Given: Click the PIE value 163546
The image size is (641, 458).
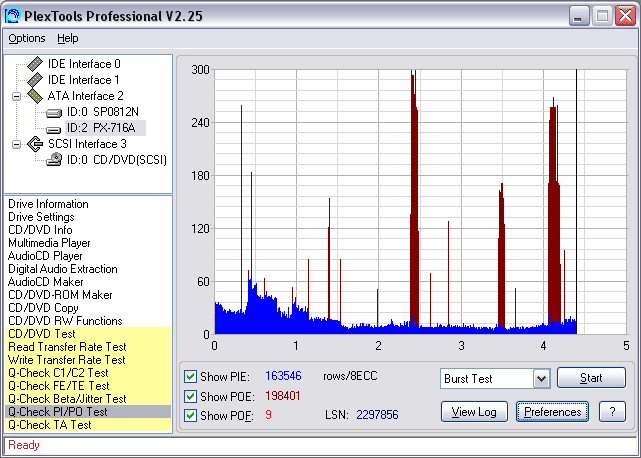Looking at the screenshot, I should click(283, 376).
